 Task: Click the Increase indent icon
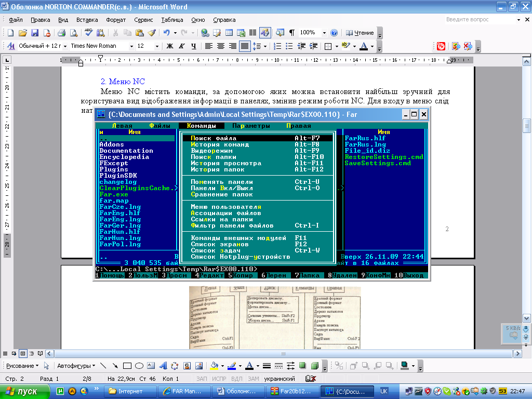(x=313, y=46)
